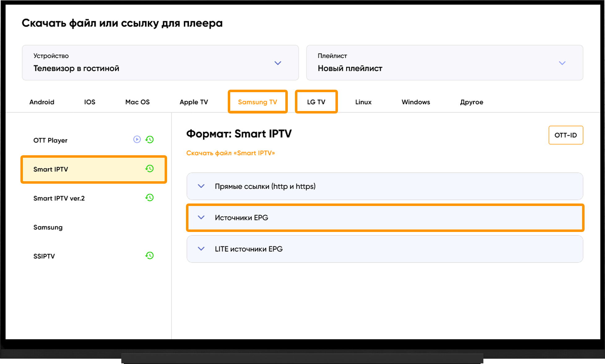Open the Плейлист playlist dropdown
605x364 pixels.
445,63
